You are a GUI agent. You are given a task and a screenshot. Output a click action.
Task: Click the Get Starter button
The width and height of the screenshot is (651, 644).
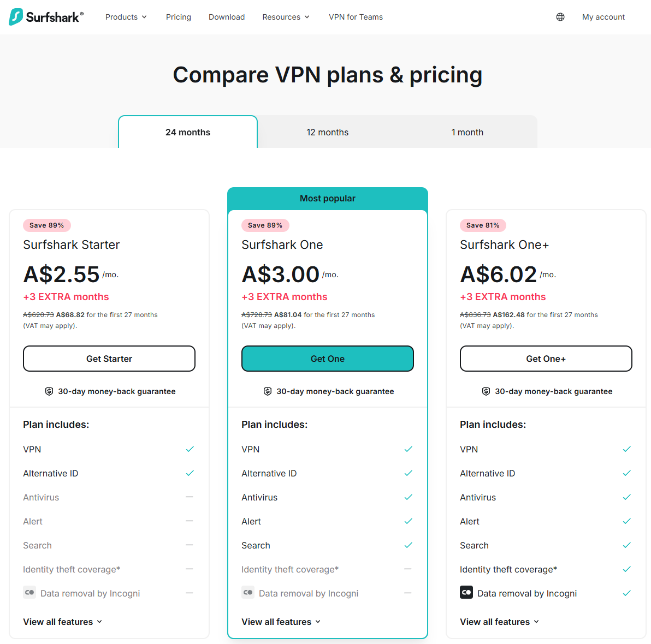(x=109, y=359)
